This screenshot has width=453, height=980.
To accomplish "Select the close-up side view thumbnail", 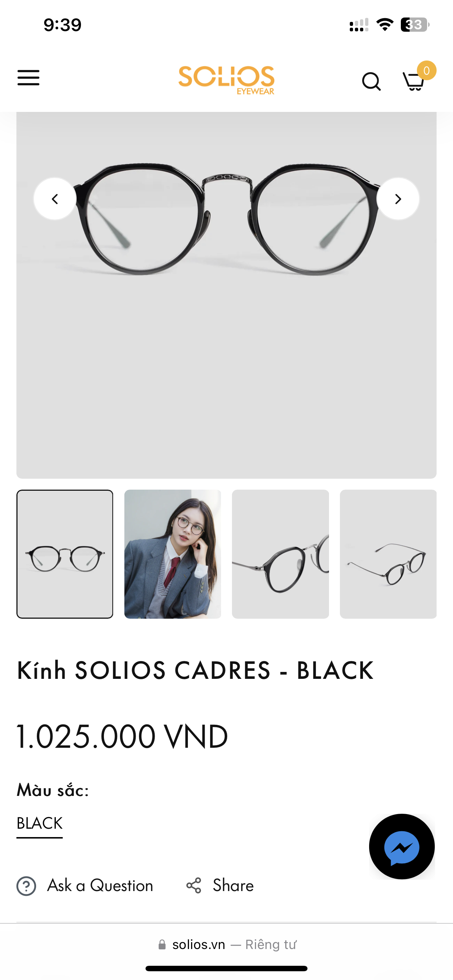I will tap(280, 554).
